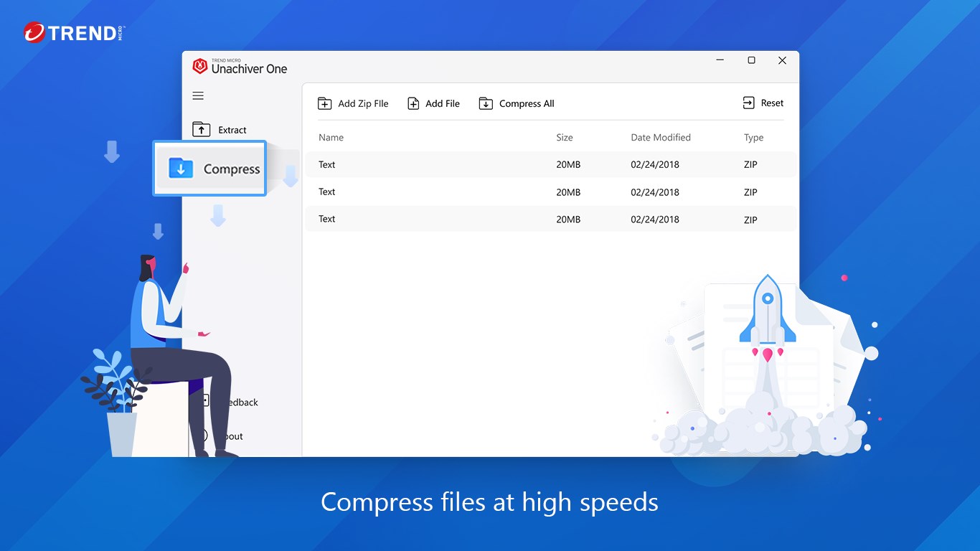
Task: Hit the Reset icon in the toolbar
Action: [749, 103]
